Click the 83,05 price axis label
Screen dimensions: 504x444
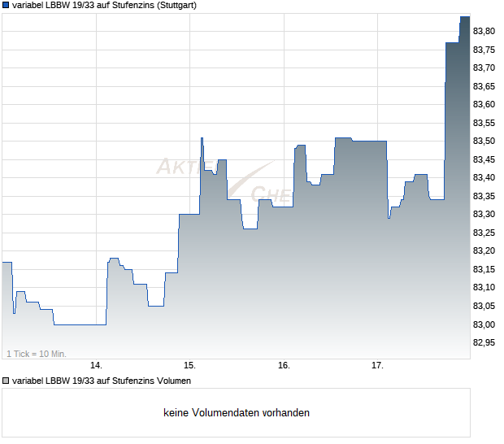point(484,306)
